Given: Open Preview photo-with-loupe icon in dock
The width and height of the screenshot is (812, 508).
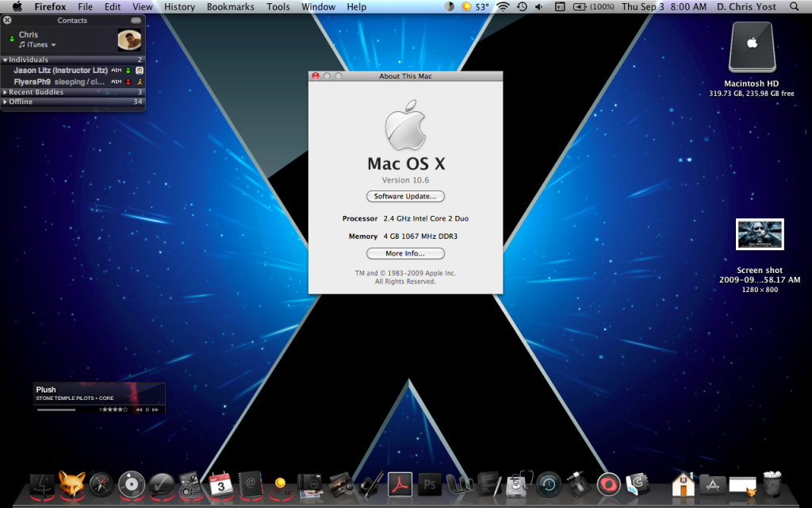Looking at the screenshot, I should click(x=340, y=485).
